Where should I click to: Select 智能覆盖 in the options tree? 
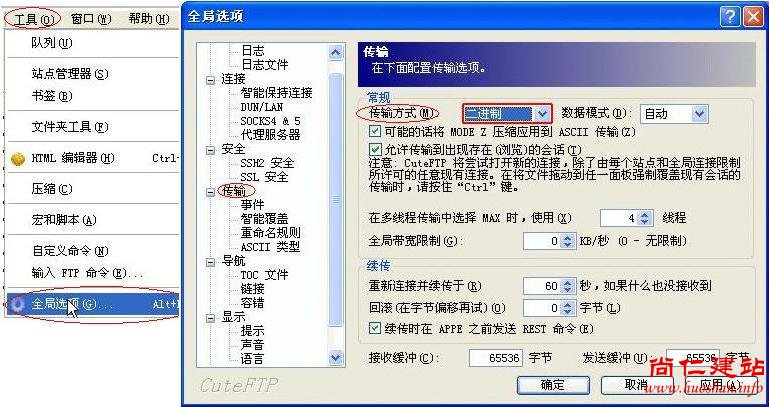click(x=264, y=218)
